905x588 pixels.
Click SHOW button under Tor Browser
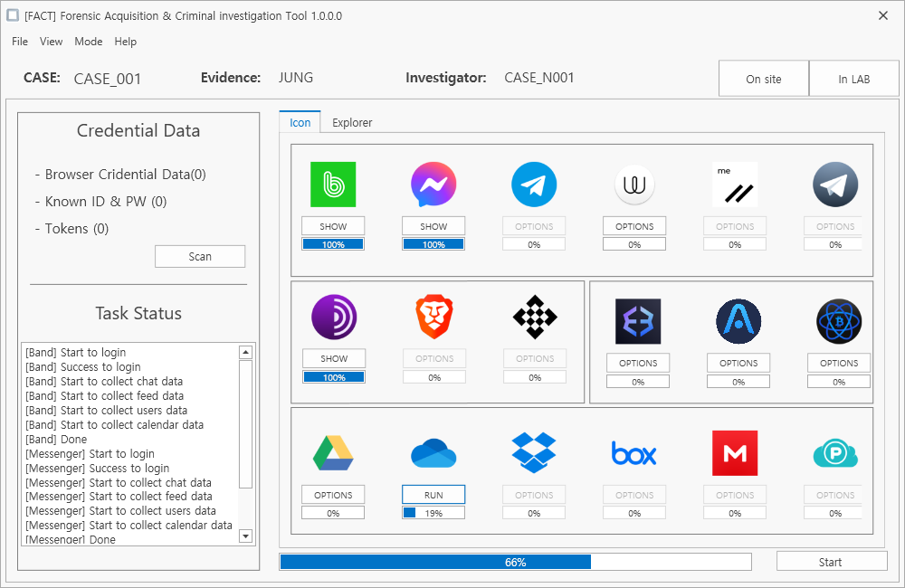(334, 358)
